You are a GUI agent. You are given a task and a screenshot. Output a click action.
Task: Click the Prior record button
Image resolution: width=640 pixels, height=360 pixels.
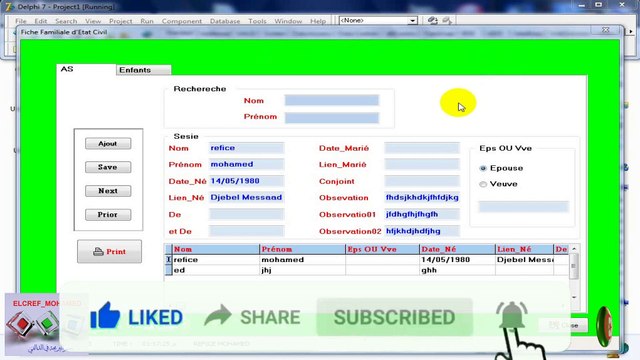point(108,215)
